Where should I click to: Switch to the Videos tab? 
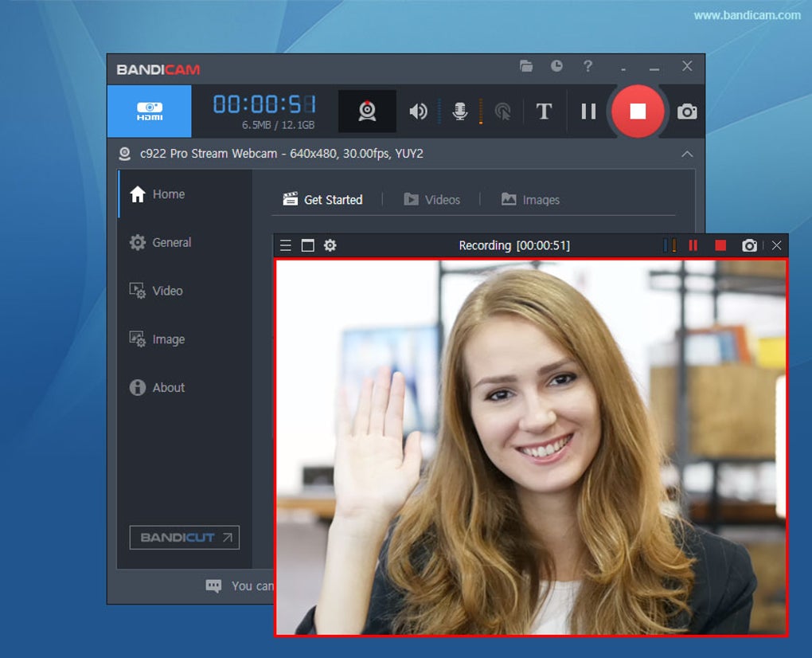(432, 199)
